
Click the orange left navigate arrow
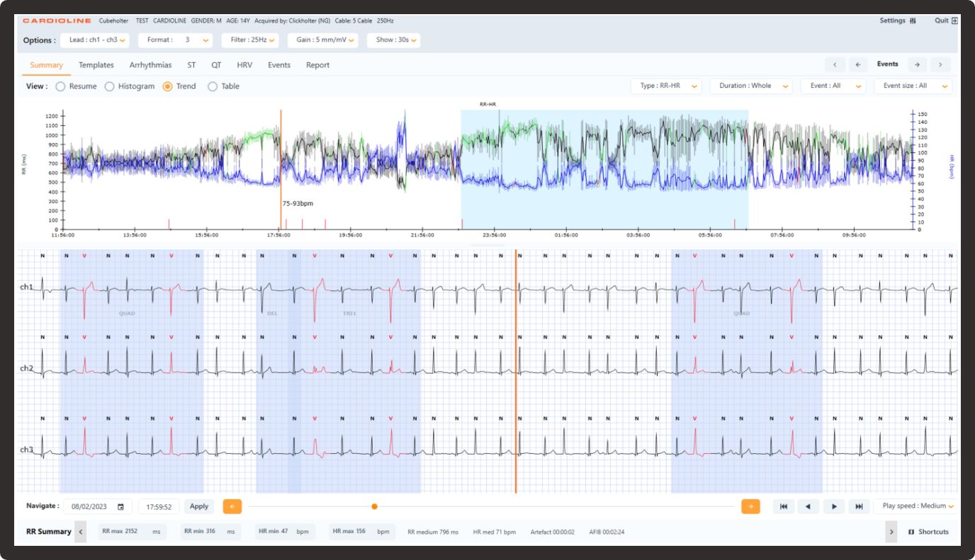[232, 506]
